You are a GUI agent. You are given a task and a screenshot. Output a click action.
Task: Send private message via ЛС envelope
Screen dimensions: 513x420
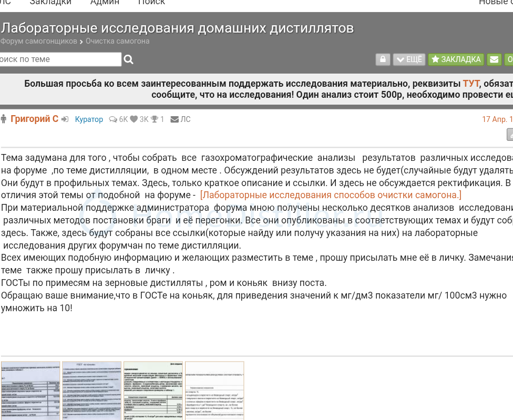click(x=180, y=119)
